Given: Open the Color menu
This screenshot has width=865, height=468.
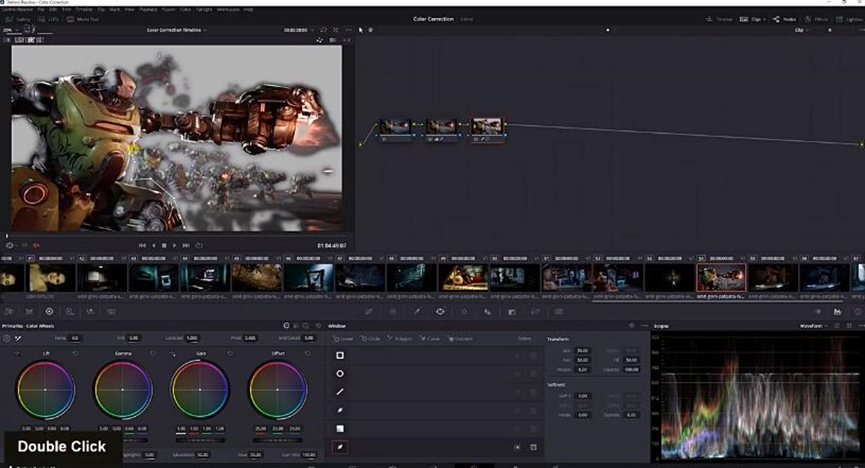Looking at the screenshot, I should [185, 9].
